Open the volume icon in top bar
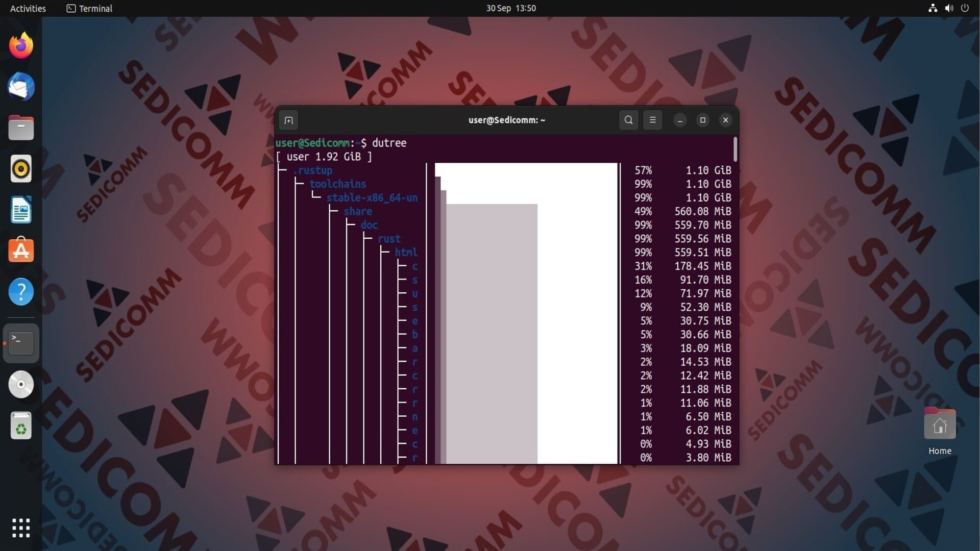This screenshot has width=980, height=551. [949, 8]
